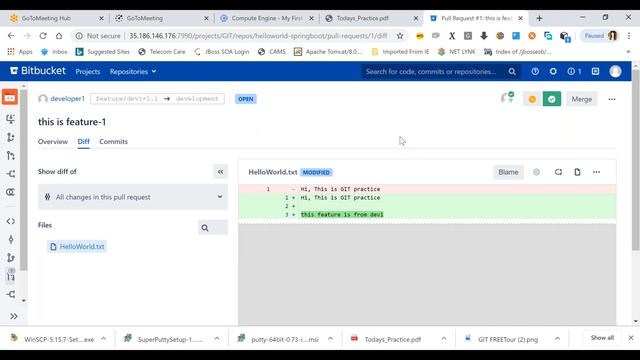Click the removed line 'Hi, This is GIT practice'
This screenshot has height=360, width=640.
tap(340, 189)
